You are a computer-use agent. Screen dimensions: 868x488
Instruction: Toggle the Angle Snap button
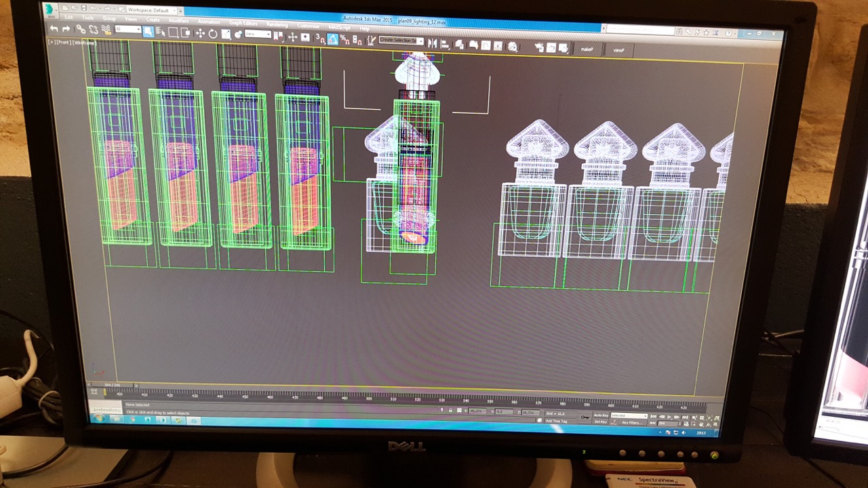coord(332,39)
